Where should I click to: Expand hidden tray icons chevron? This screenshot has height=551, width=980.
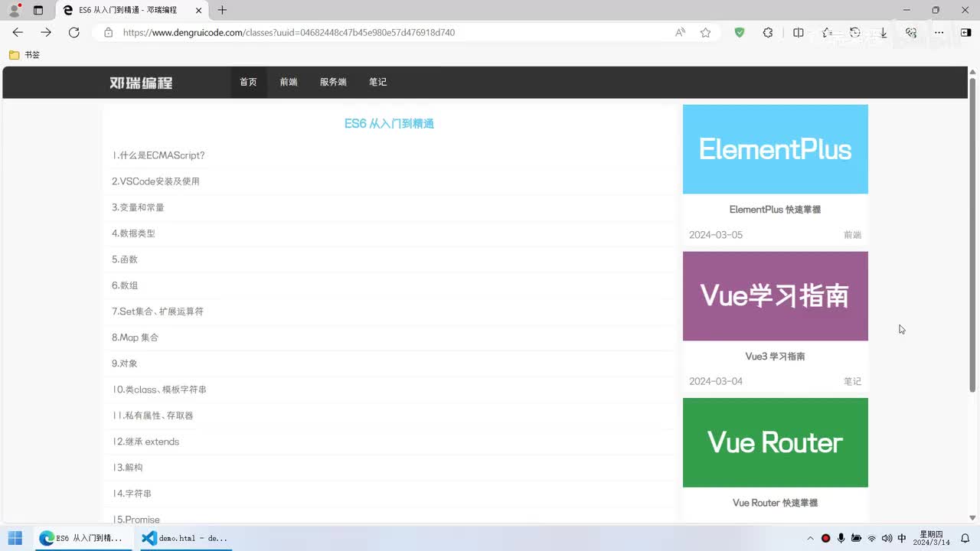coord(811,538)
